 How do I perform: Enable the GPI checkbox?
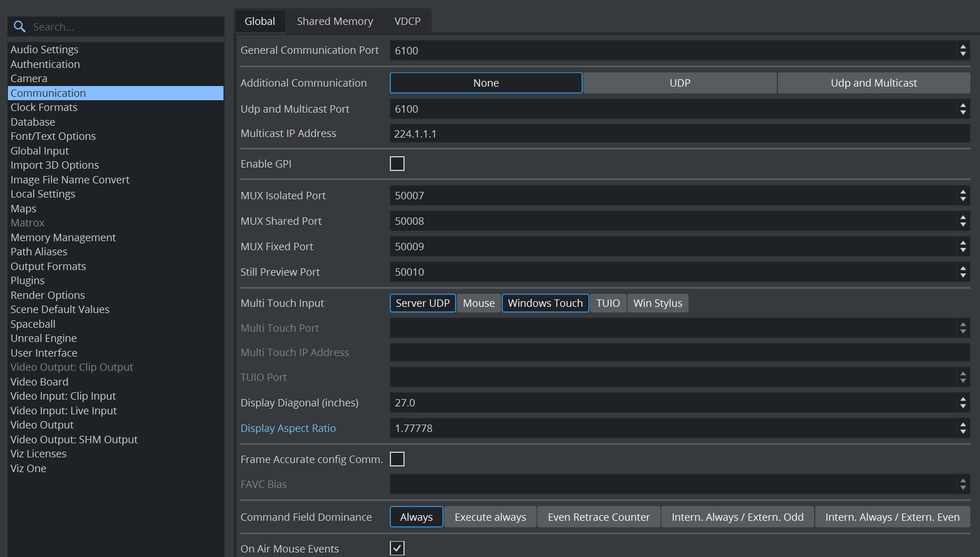pyautogui.click(x=397, y=164)
